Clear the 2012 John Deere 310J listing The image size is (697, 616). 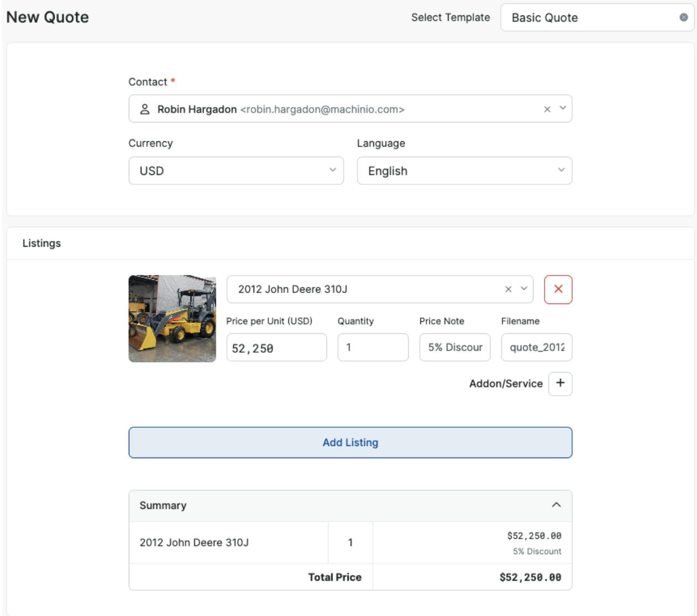click(508, 289)
